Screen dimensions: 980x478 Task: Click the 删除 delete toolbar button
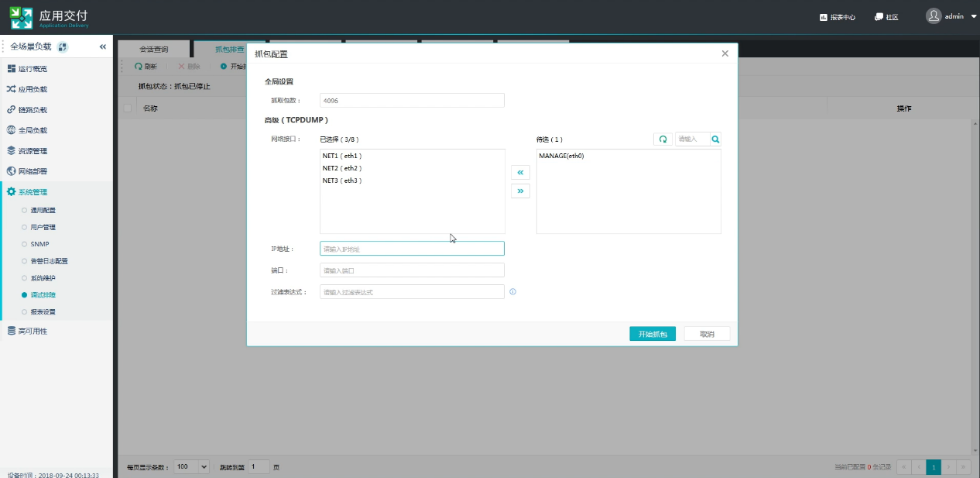(189, 67)
